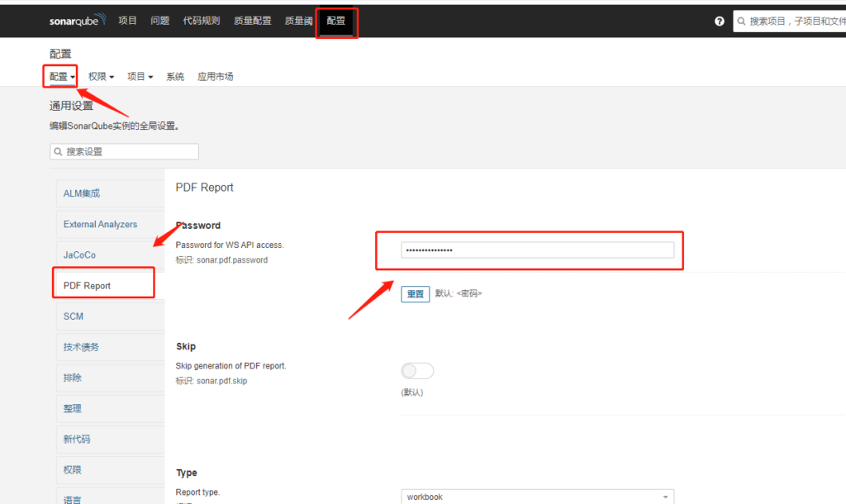This screenshot has height=504, width=846.
Task: Select 技术债务 settings category
Action: coord(110,347)
